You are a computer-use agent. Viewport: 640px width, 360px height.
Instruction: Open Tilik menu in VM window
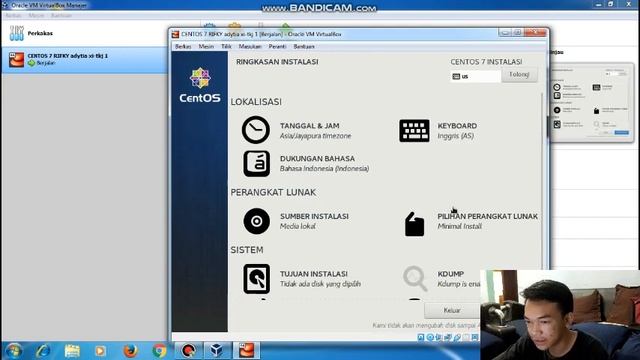226,47
